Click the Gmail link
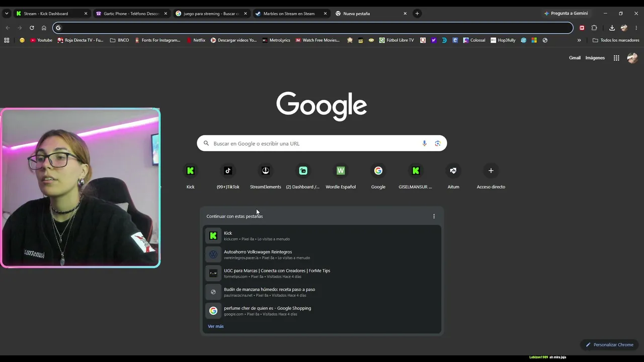This screenshot has height=362, width=644. pos(575,58)
